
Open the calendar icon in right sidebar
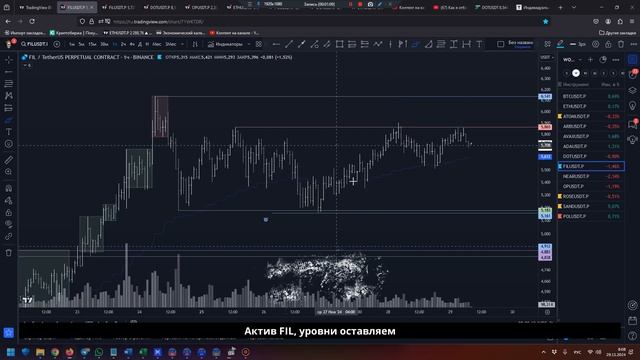632,321
